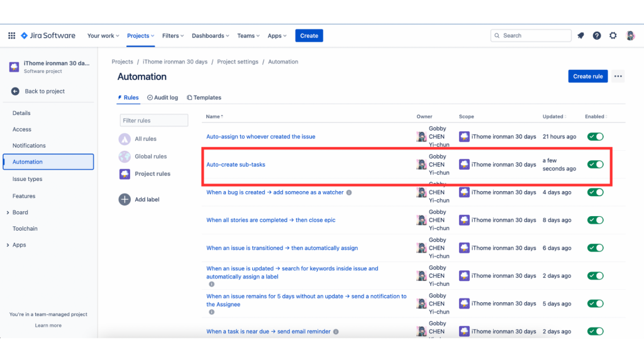Click the Filter rules input field

154,120
